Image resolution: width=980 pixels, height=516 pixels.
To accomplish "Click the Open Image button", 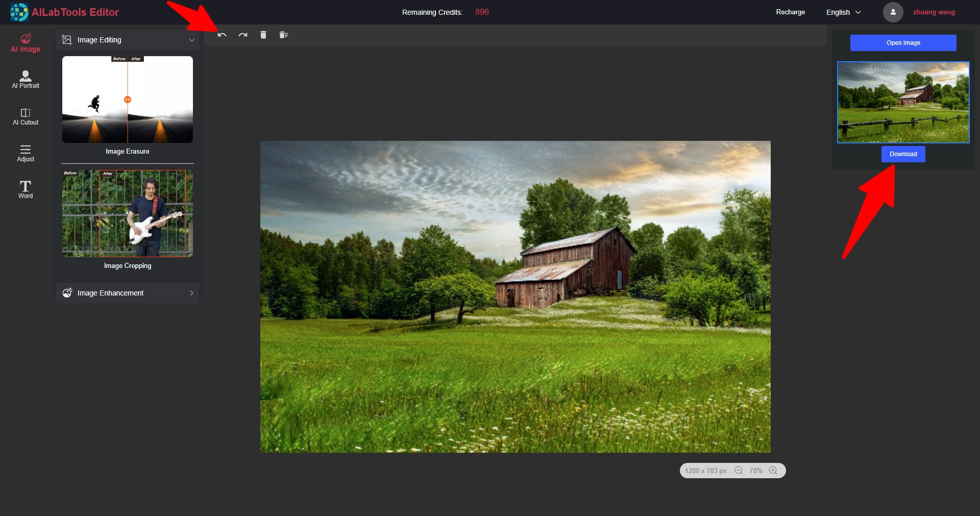I will 903,43.
